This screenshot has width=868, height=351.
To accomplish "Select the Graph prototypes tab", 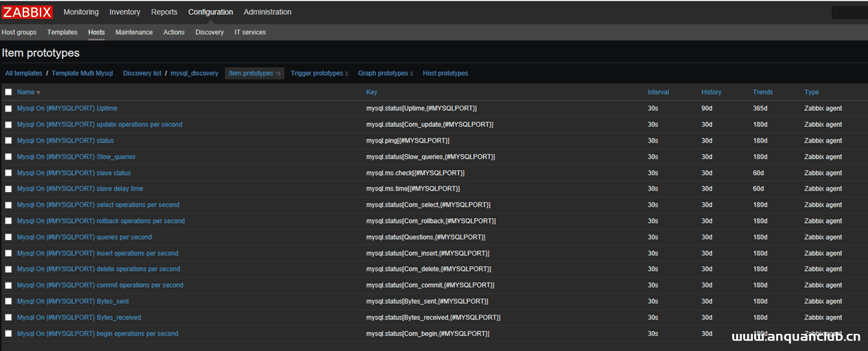I will click(x=385, y=73).
